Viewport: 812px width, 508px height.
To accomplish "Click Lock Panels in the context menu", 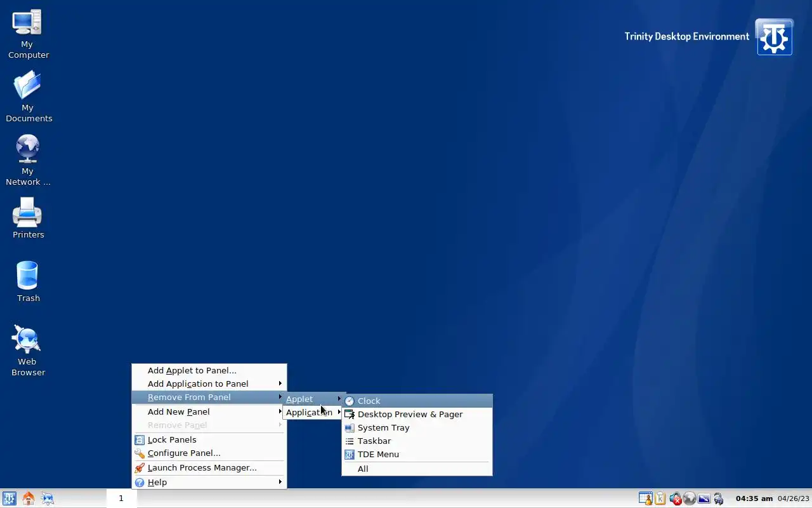I will (209, 439).
